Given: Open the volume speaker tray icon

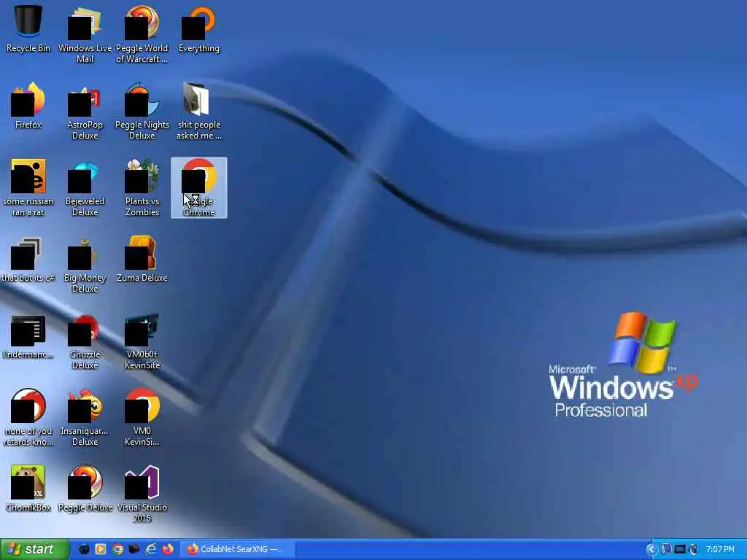Looking at the screenshot, I should click(x=694, y=549).
